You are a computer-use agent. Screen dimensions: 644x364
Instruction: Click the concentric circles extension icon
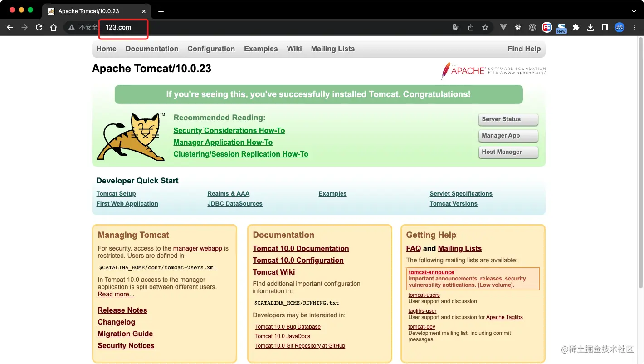532,27
